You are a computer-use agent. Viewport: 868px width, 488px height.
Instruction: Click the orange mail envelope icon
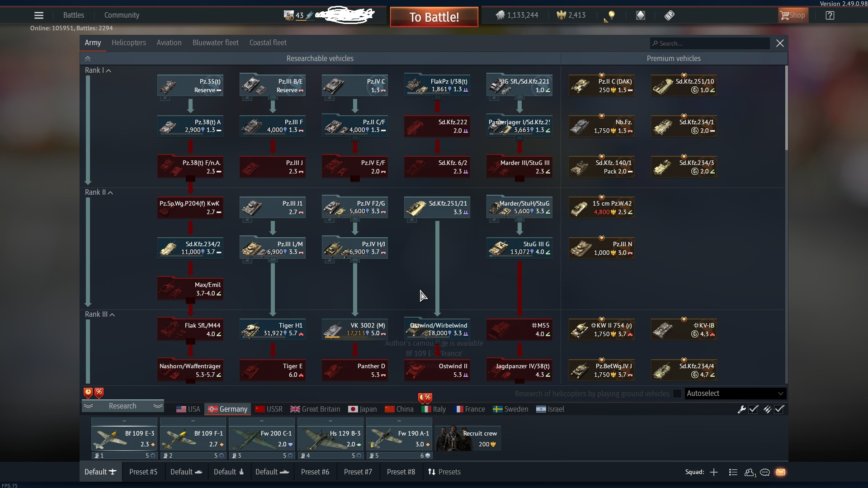coord(781,472)
